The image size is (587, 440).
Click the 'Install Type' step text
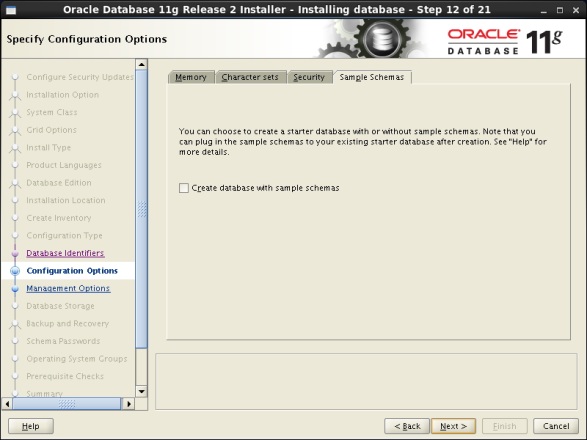point(48,148)
